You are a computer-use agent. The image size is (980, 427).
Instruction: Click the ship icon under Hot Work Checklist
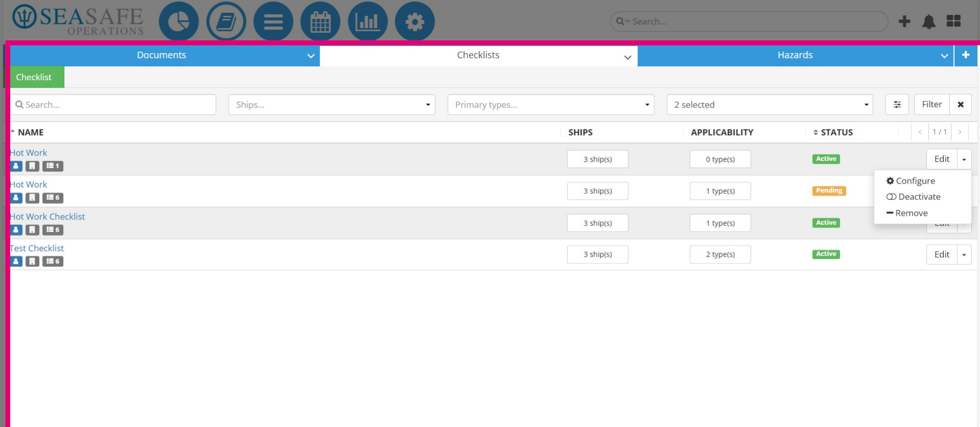click(32, 230)
